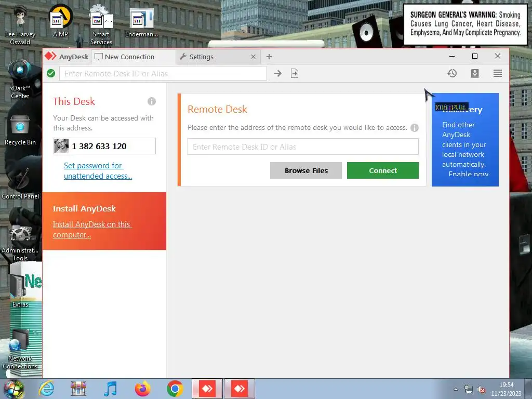Open xDark Center desktop icon
This screenshot has height=399, width=532.
click(x=20, y=79)
